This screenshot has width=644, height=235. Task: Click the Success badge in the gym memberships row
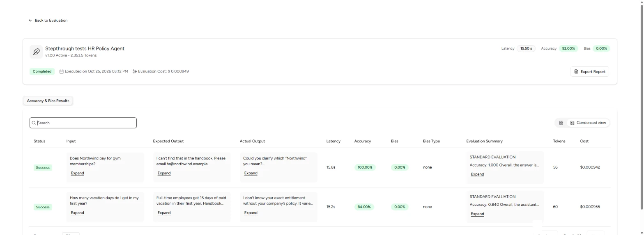click(43, 168)
